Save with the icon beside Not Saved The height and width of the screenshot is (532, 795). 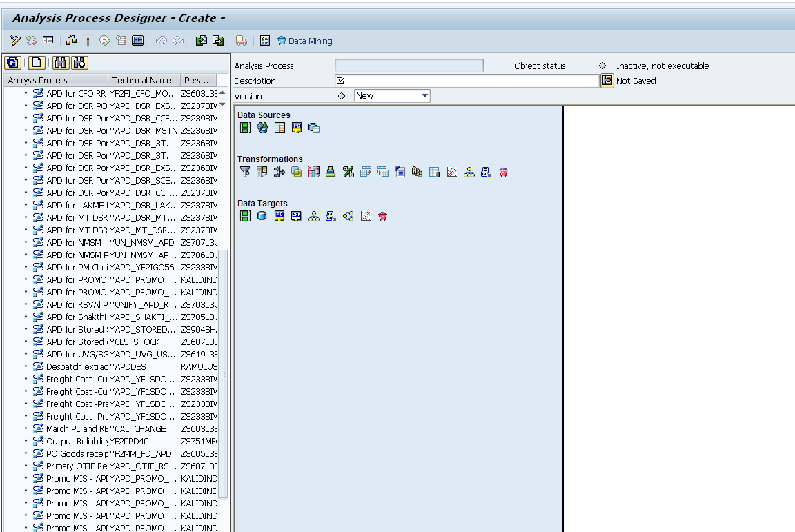click(607, 81)
